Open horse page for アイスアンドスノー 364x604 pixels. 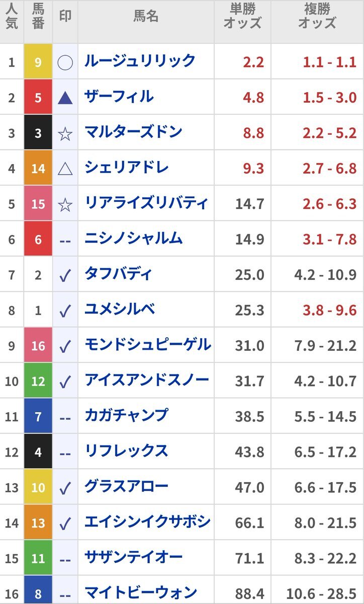click(x=146, y=380)
